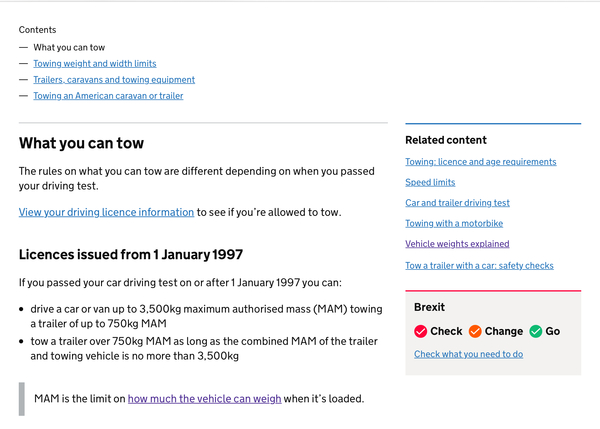Open Vehicle weights explained link
The width and height of the screenshot is (600, 429).
point(457,244)
